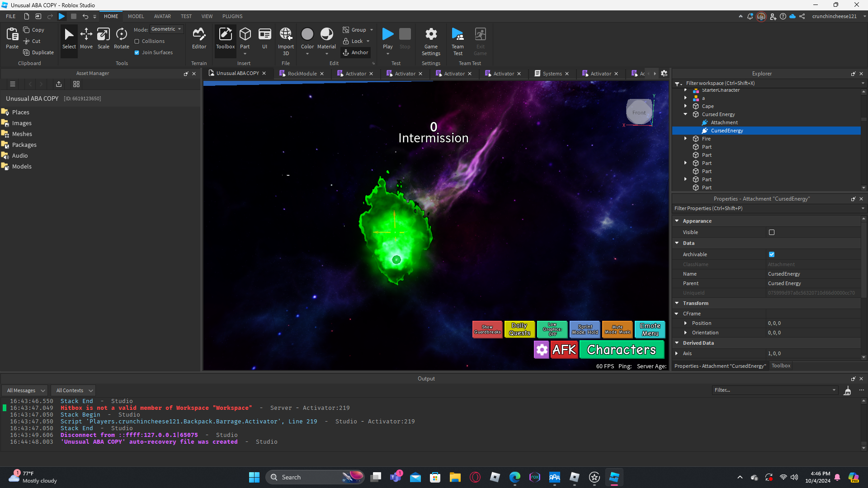The height and width of the screenshot is (488, 868).
Task: Collapse the Cursed Energy tree node
Action: tap(686, 114)
